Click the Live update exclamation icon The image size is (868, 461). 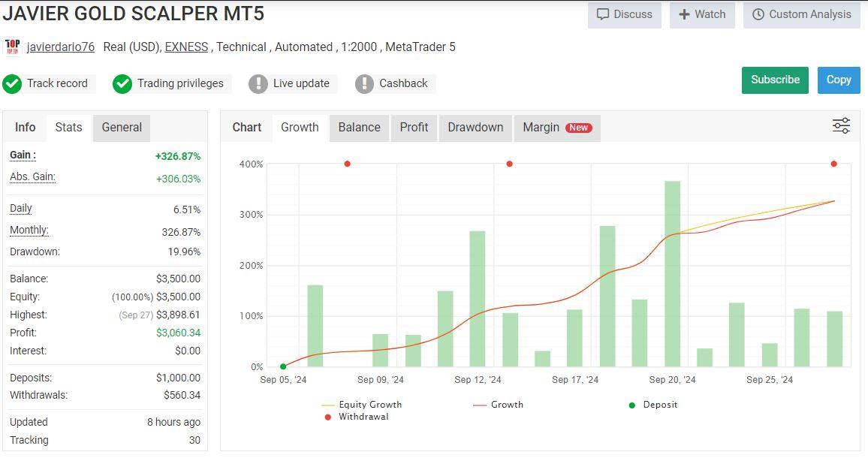pos(258,83)
